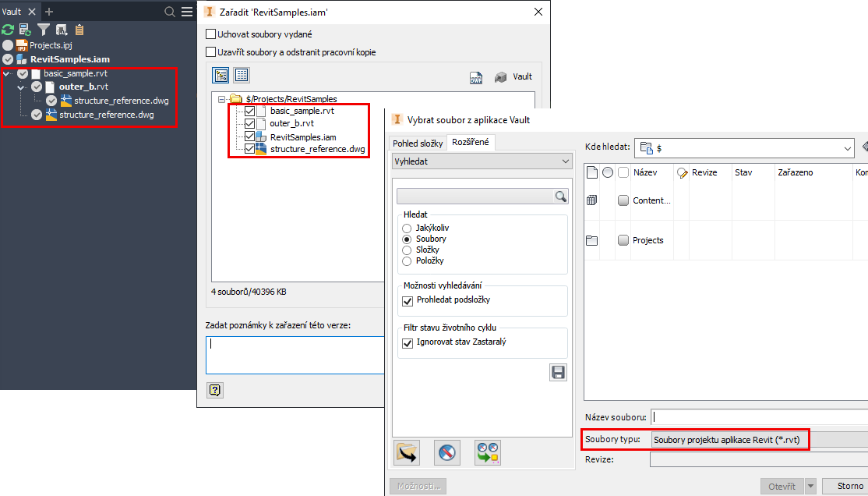Uncheck outer_b.rvt in check-in list
868x496 pixels.
[249, 123]
